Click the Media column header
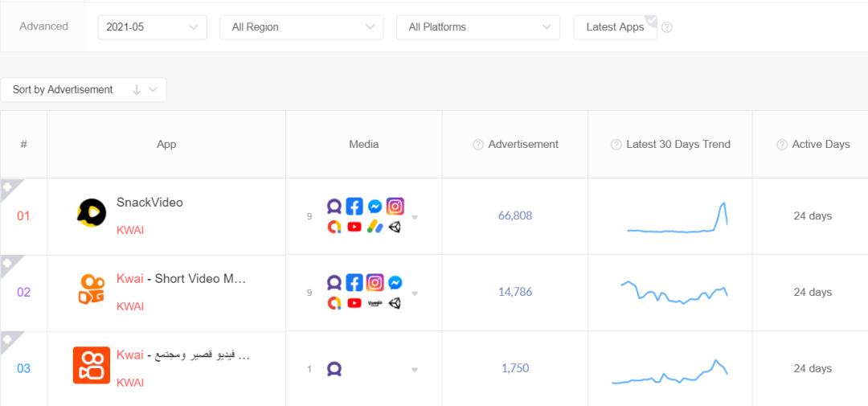 (364, 145)
